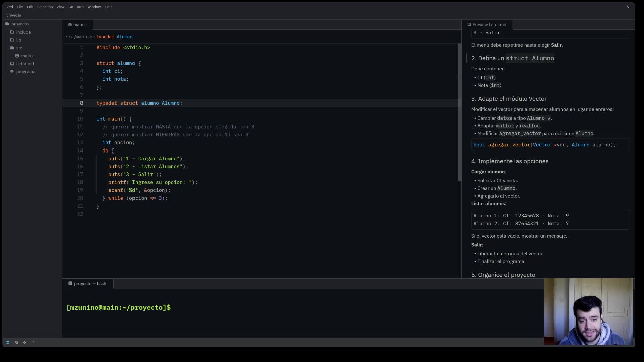Click the editor vertical scrollbar thumb
The width and height of the screenshot is (644, 362).
click(460, 112)
